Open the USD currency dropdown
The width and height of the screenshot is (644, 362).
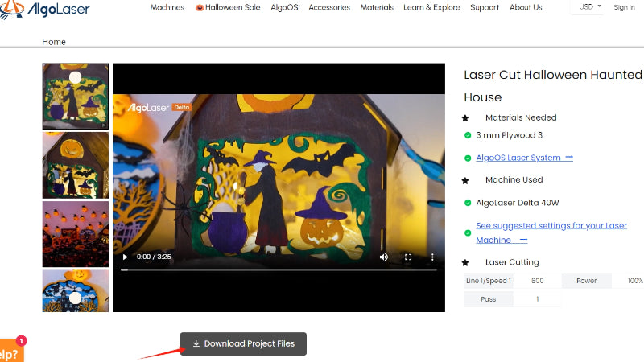pos(590,6)
